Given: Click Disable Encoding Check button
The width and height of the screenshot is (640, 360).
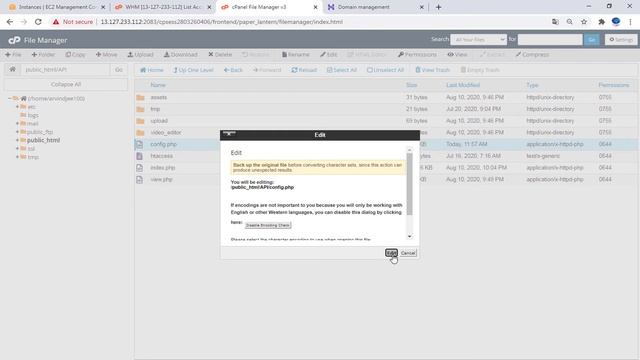Looking at the screenshot, I should 268,225.
